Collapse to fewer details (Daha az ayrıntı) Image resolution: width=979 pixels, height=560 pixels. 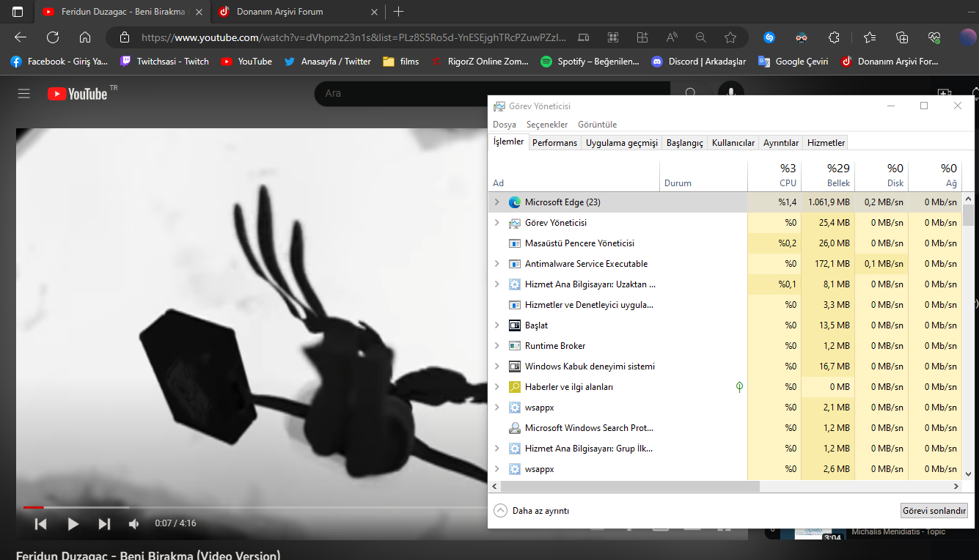click(x=532, y=511)
